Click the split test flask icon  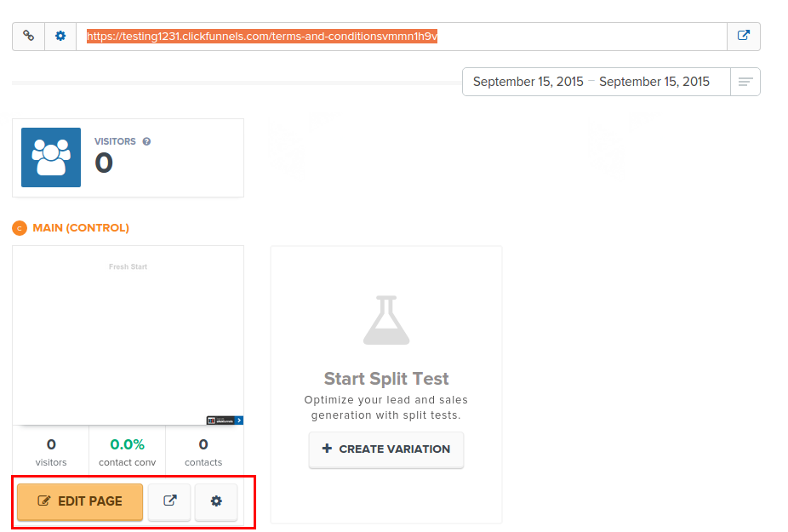point(385,321)
